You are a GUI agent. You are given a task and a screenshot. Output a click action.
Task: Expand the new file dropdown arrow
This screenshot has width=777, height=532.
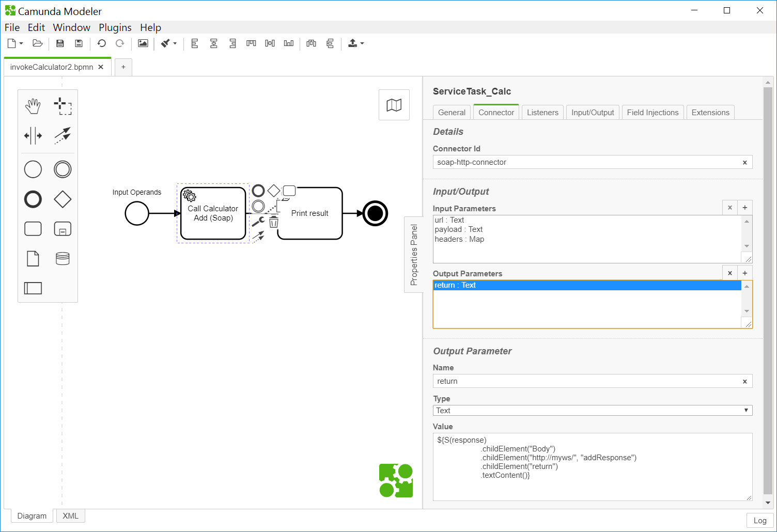click(x=21, y=43)
